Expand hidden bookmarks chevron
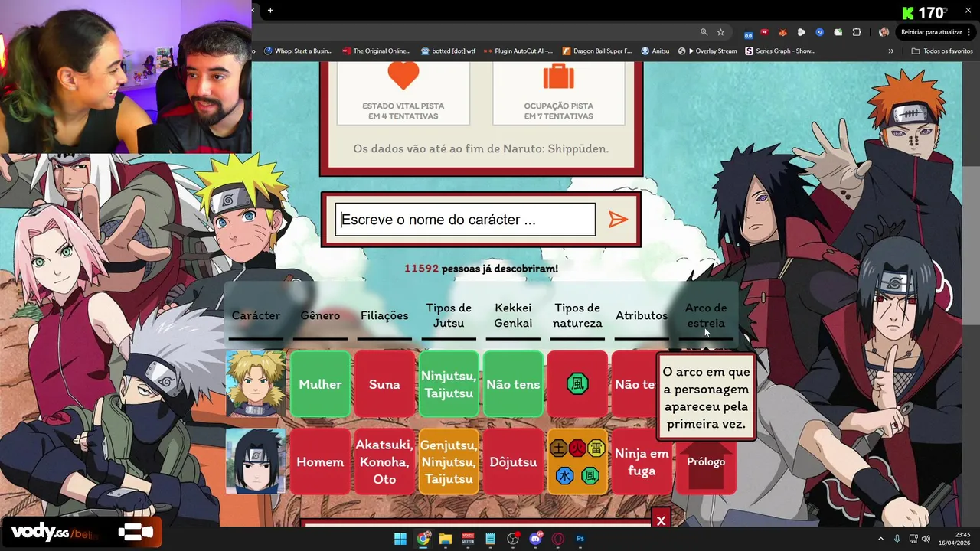The height and width of the screenshot is (551, 980). [890, 51]
